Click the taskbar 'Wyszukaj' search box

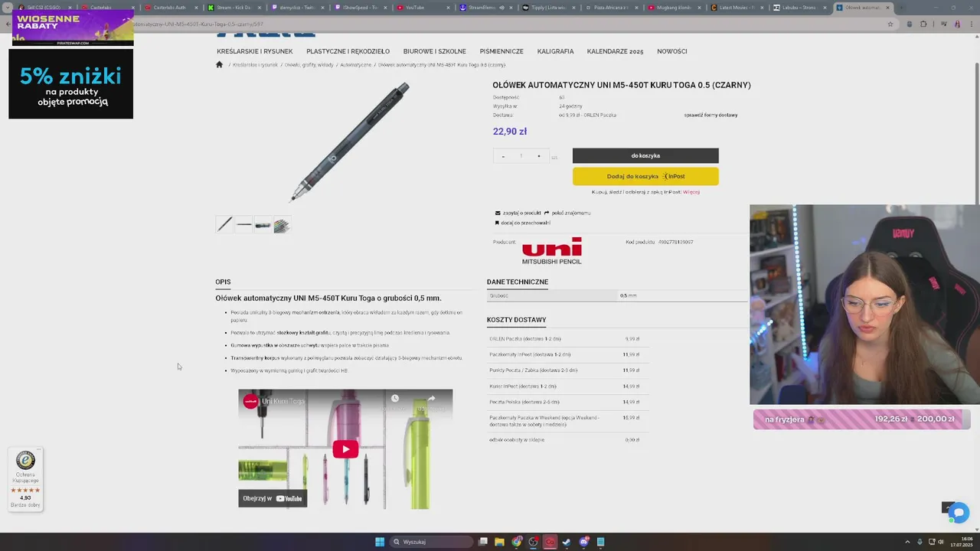[431, 542]
